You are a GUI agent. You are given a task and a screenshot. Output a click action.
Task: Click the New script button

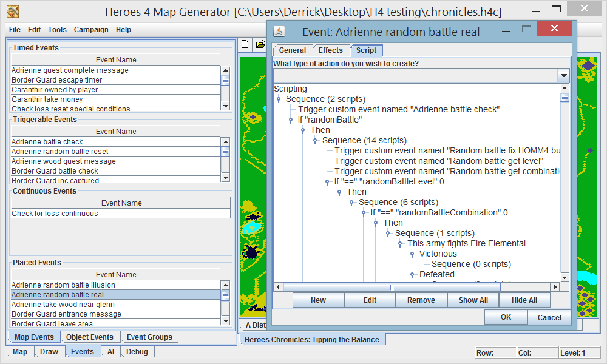coord(318,300)
